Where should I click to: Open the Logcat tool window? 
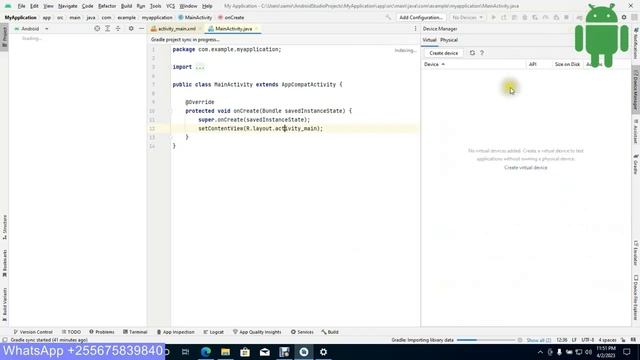pyautogui.click(x=213, y=332)
